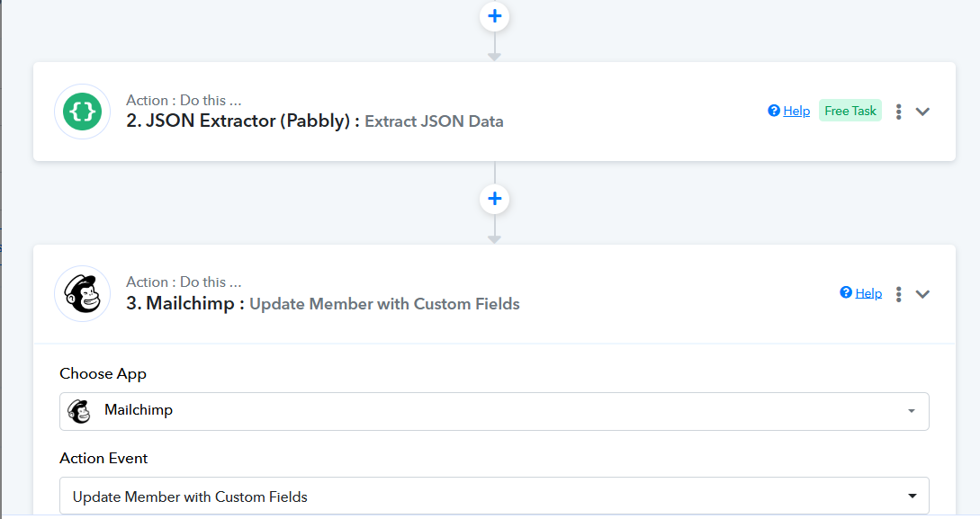
Task: Add a step between JSON Extractor and Mailchimp
Action: pos(494,199)
